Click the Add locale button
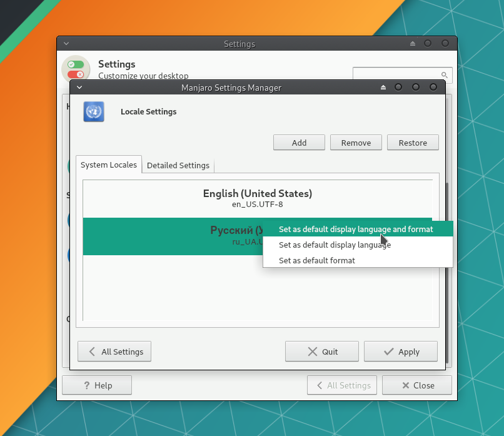This screenshot has width=504, height=436. click(x=299, y=143)
